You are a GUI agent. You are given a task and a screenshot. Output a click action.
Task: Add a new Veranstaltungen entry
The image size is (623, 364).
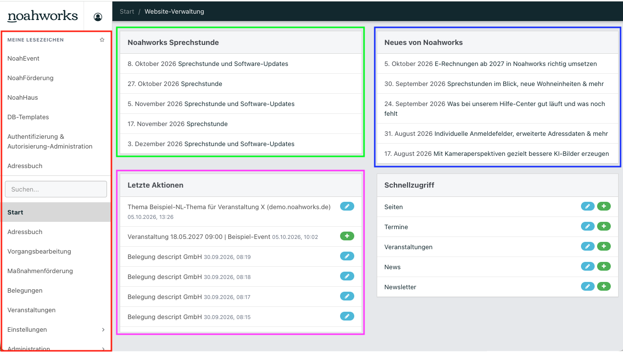(x=604, y=246)
